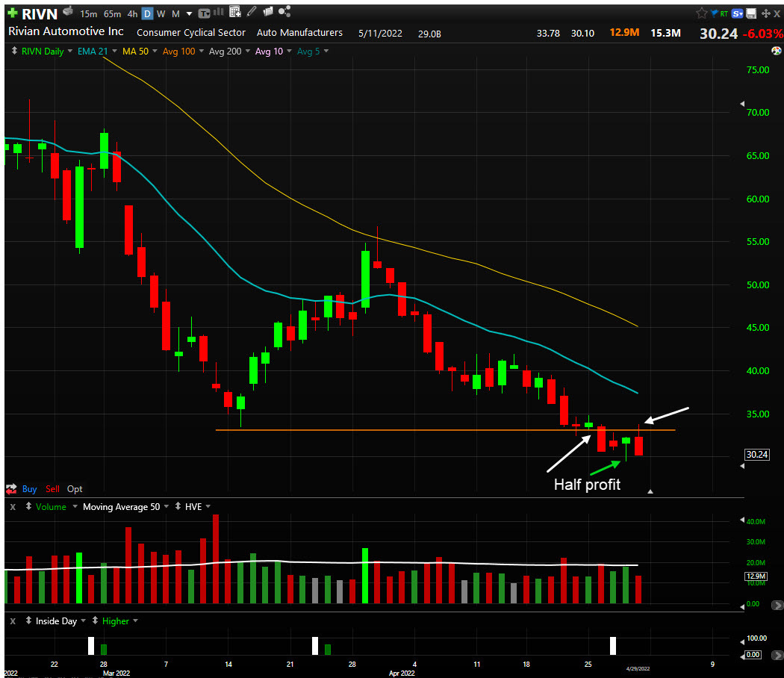Viewport: 784px width, 678px height.
Task: Open the blue S symbol-link dropdown
Action: pyautogui.click(x=737, y=14)
